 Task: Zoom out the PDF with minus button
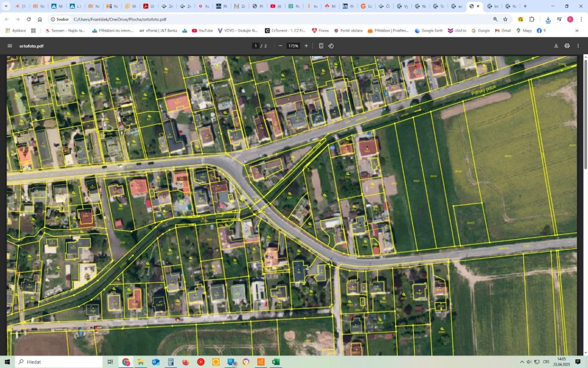[x=280, y=46]
